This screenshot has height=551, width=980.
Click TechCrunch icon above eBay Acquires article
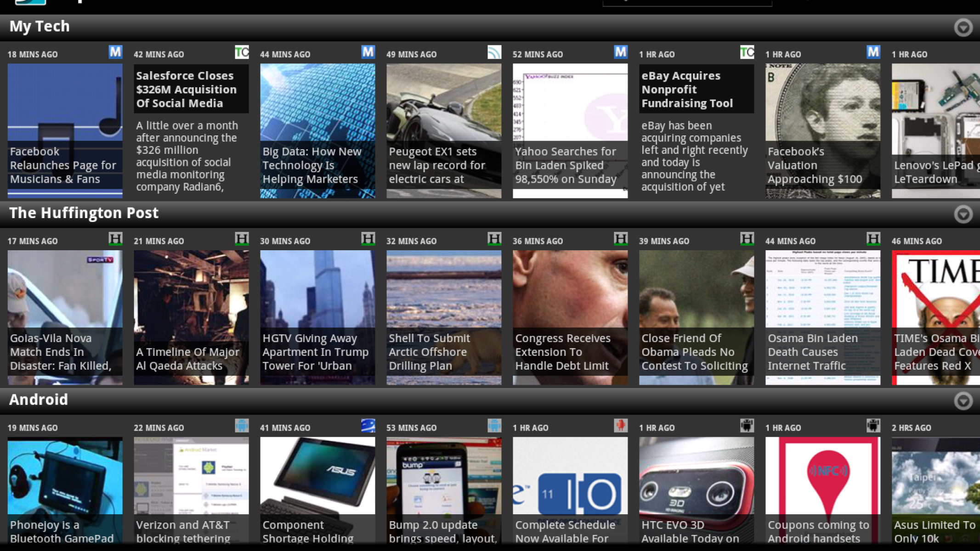point(747,52)
